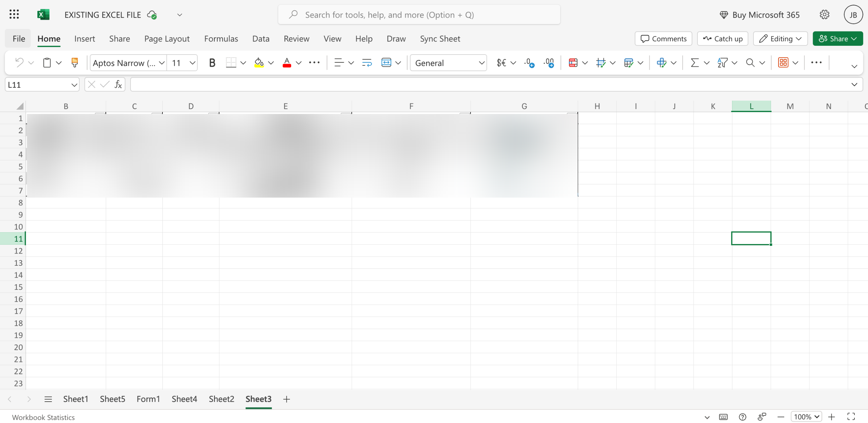Viewport: 868px width, 423px height.
Task: Open the font size dropdown
Action: tap(192, 63)
